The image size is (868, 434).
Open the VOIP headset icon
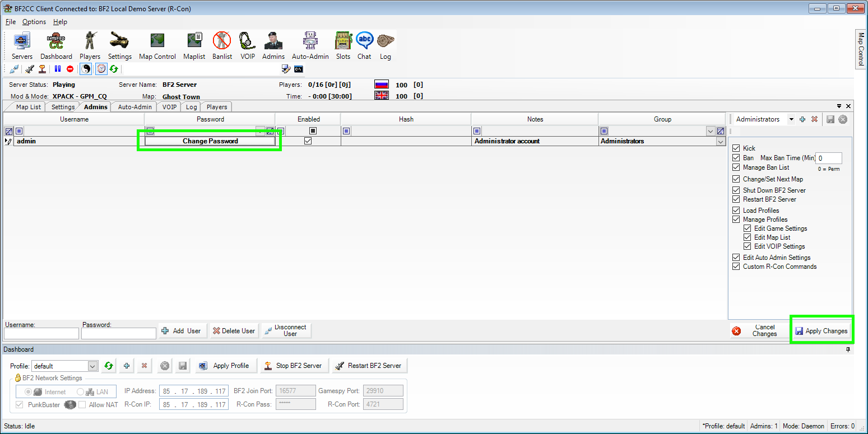click(x=248, y=46)
